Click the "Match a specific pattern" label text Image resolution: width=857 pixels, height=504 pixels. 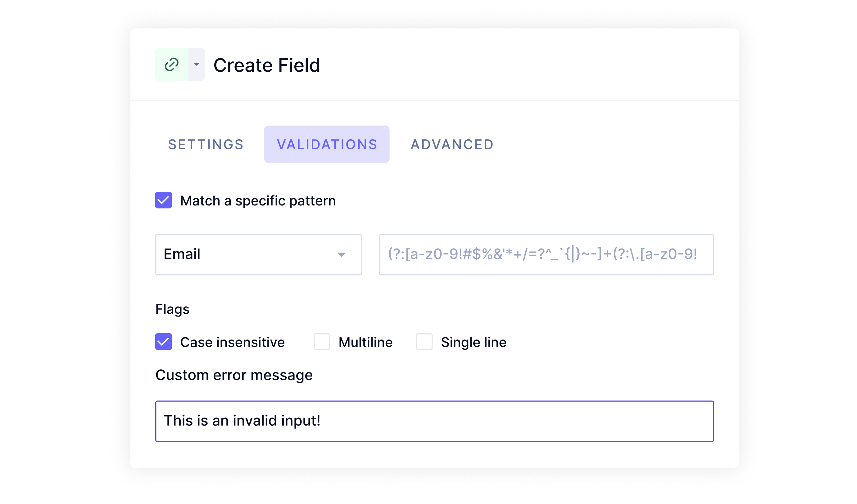(258, 201)
